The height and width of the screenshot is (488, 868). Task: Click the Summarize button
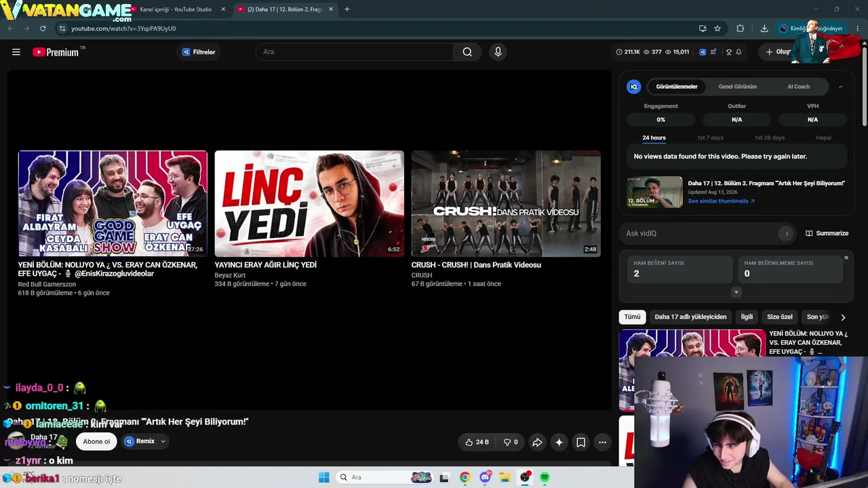pyautogui.click(x=827, y=233)
